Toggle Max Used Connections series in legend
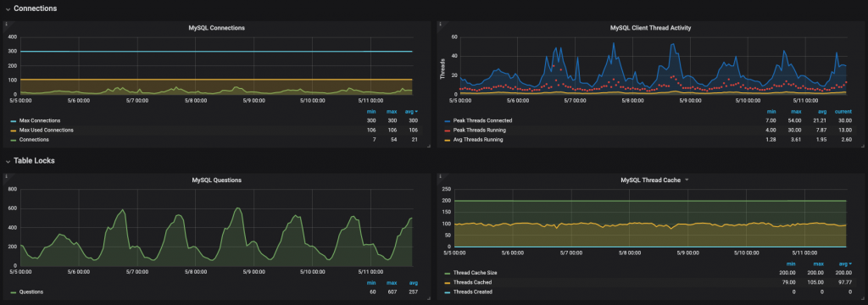This screenshot has height=305, width=868. point(47,130)
